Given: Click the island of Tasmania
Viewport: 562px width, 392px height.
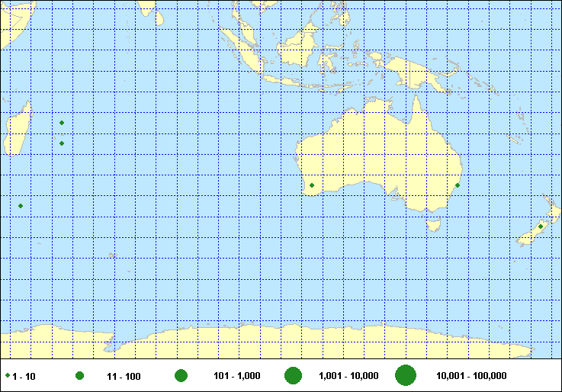Looking at the screenshot, I should click(435, 225).
